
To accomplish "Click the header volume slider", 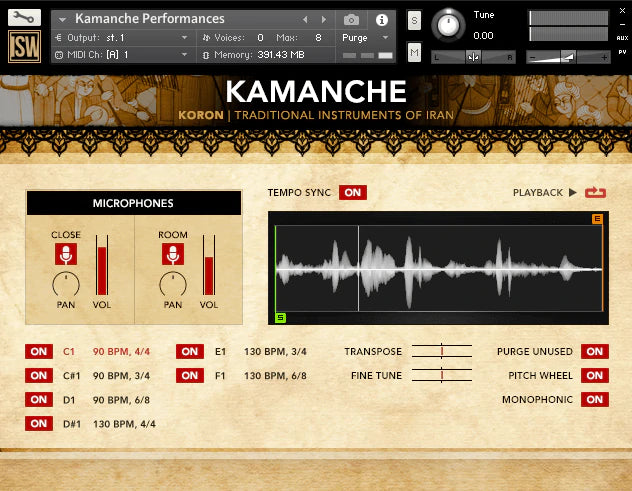I will pyautogui.click(x=568, y=57).
